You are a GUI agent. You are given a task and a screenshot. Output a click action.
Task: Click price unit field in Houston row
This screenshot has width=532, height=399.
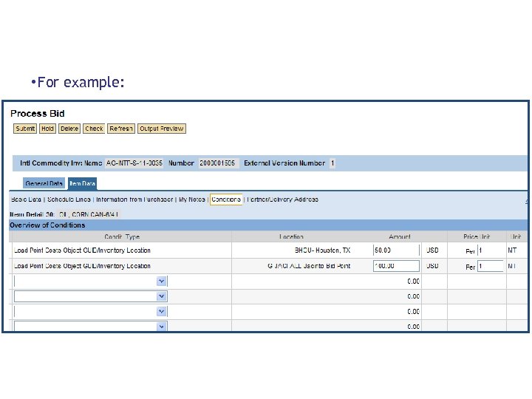click(491, 250)
